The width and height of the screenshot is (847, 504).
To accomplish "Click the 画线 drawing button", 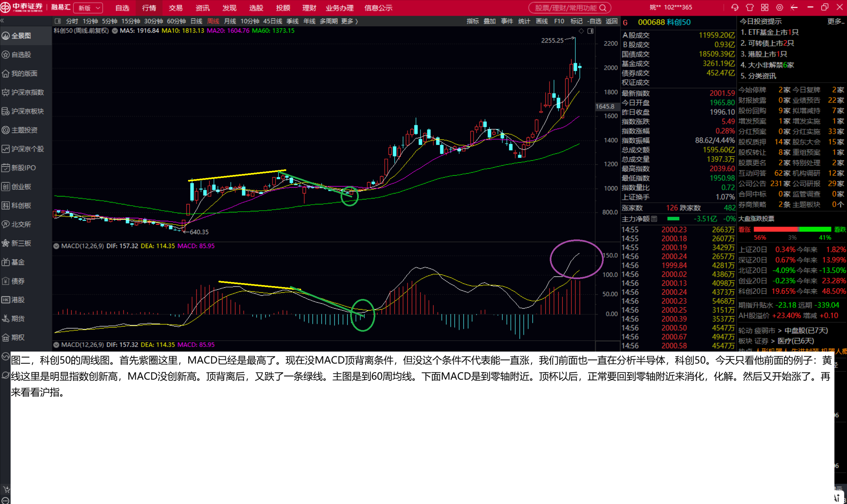I will (x=542, y=21).
